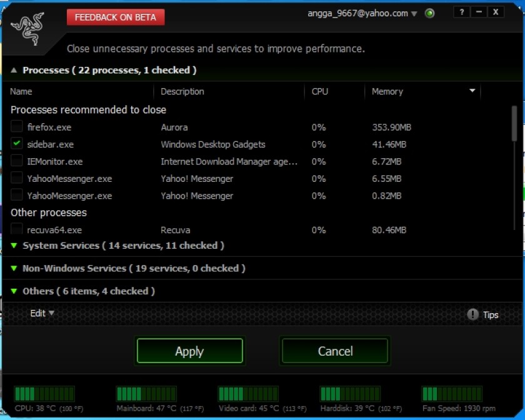
Task: Click the Memory column sort arrow
Action: point(472,91)
